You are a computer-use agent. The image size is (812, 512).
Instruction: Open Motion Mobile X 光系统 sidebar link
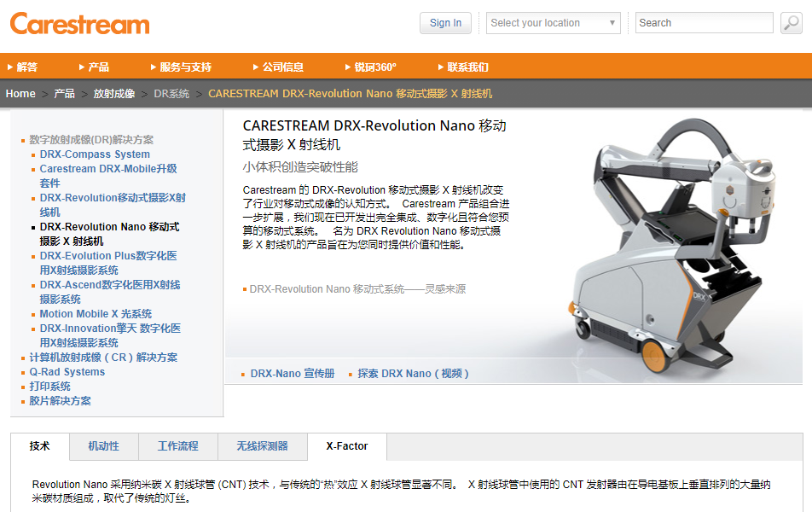pyautogui.click(x=96, y=314)
